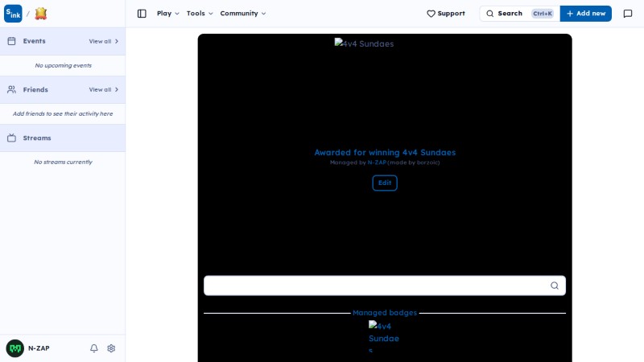Open the chat messages icon
Viewport: 644px width, 362px height.
628,14
